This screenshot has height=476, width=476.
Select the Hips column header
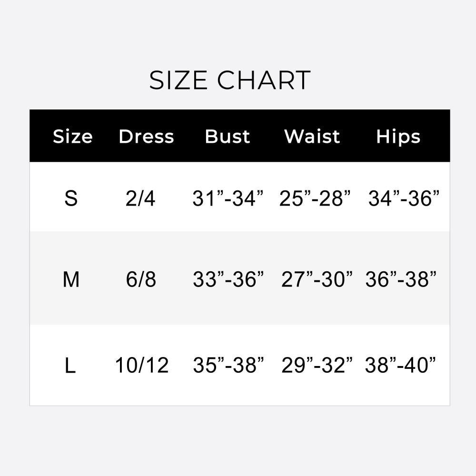tap(398, 137)
